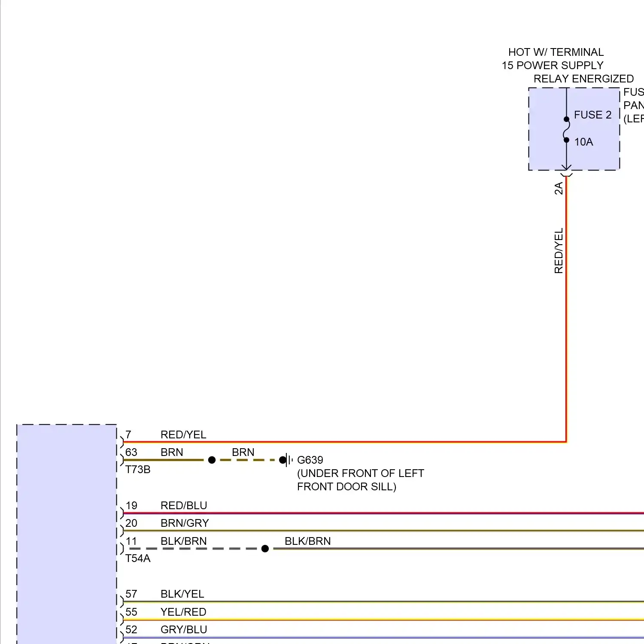The image size is (644, 644).
Task: Select the RED/BLU wire label
Action: [184, 506]
